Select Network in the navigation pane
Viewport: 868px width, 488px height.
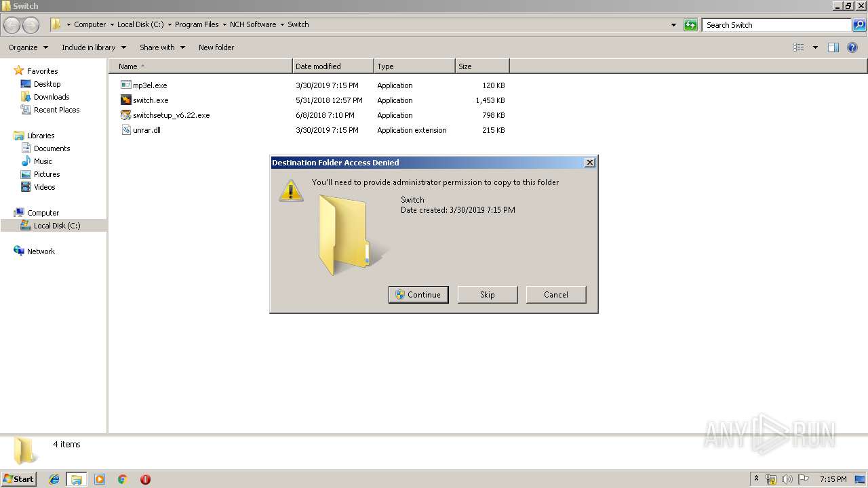(41, 251)
